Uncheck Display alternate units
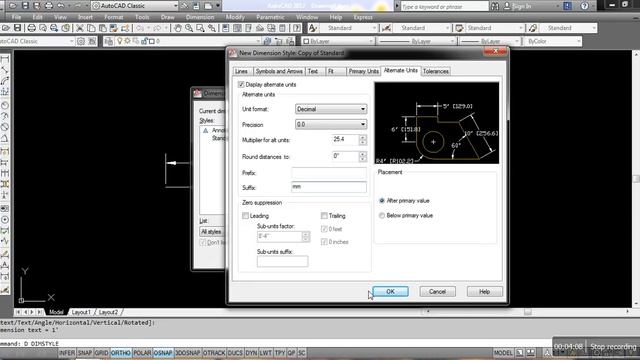640x360 pixels. point(241,84)
